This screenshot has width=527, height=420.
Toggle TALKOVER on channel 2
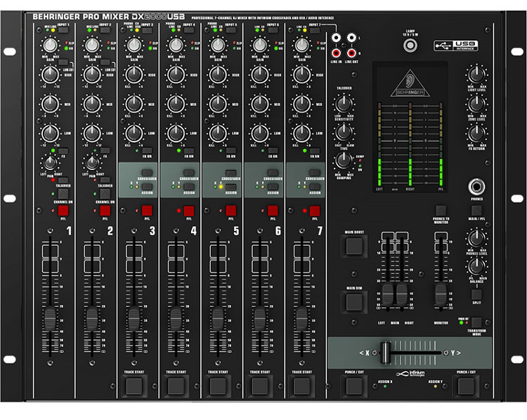click(x=105, y=181)
